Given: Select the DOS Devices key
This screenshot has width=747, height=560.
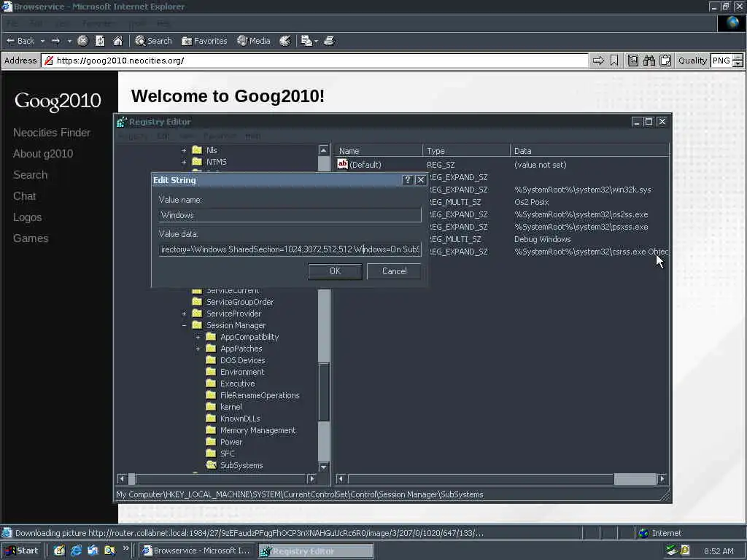Looking at the screenshot, I should [x=242, y=360].
